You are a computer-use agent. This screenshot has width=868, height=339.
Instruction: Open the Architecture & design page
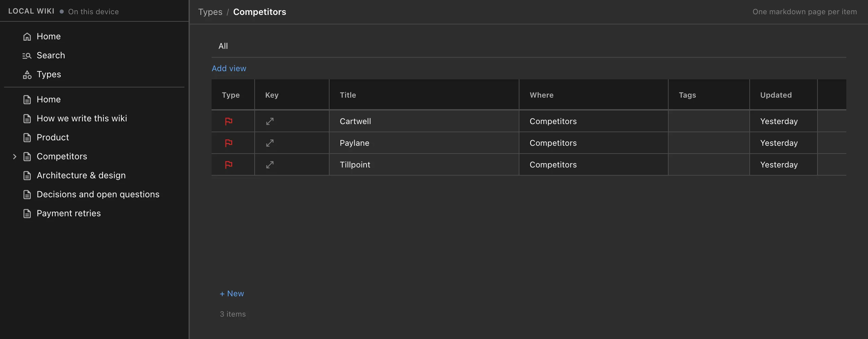(81, 175)
